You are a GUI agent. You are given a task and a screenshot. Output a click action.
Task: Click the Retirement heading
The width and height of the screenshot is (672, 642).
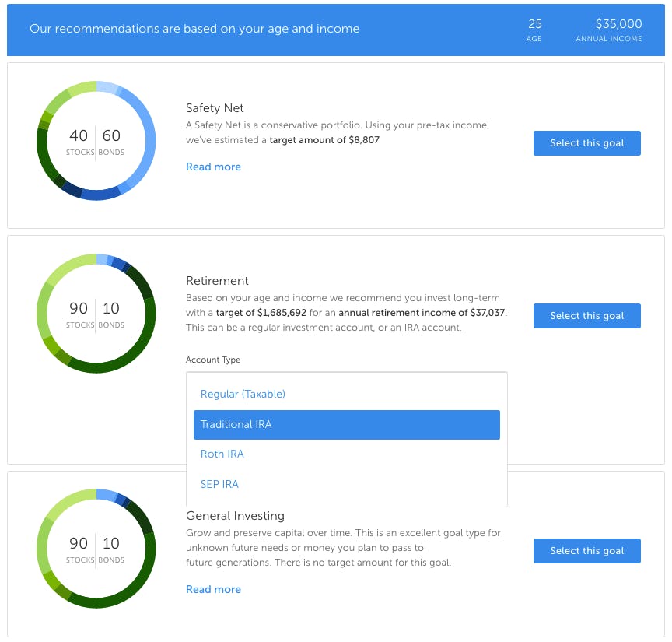coord(217,281)
